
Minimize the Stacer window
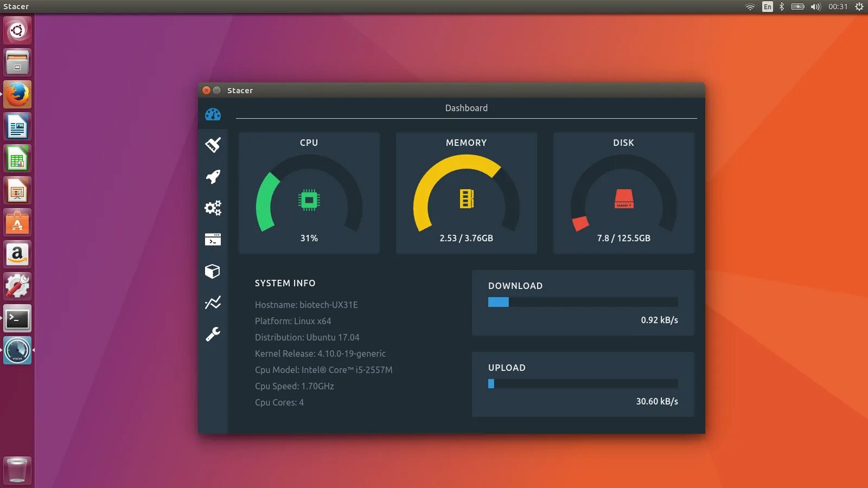click(217, 90)
